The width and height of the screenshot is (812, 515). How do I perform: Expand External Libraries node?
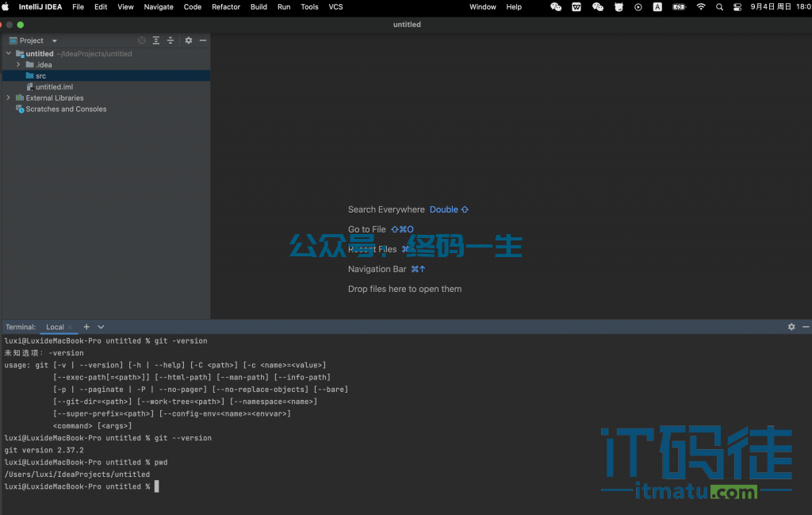(x=9, y=98)
